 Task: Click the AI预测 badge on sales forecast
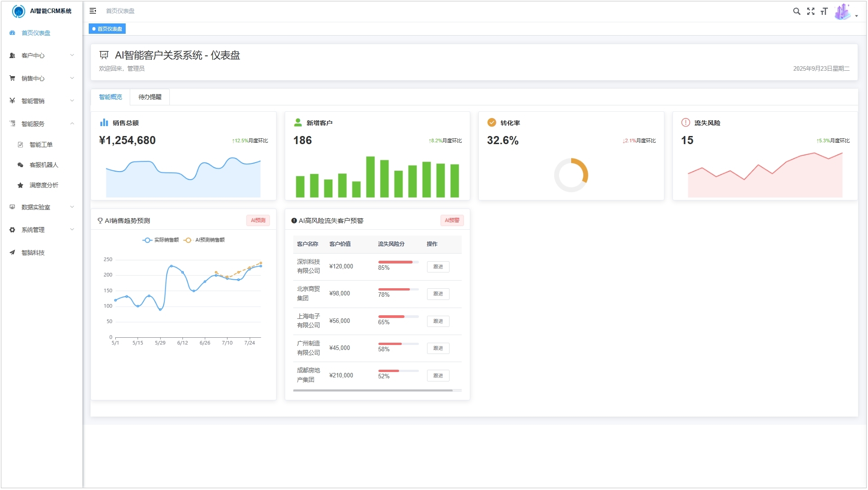coord(257,220)
